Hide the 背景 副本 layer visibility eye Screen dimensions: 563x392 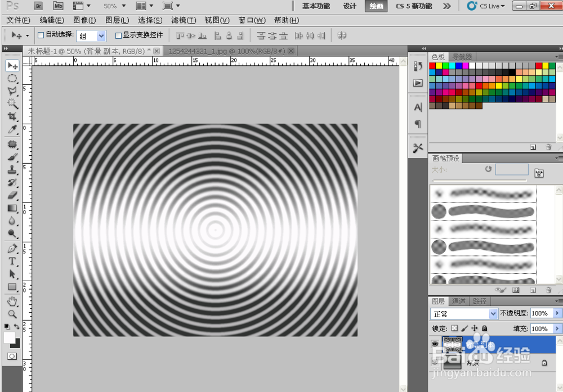[x=435, y=343]
